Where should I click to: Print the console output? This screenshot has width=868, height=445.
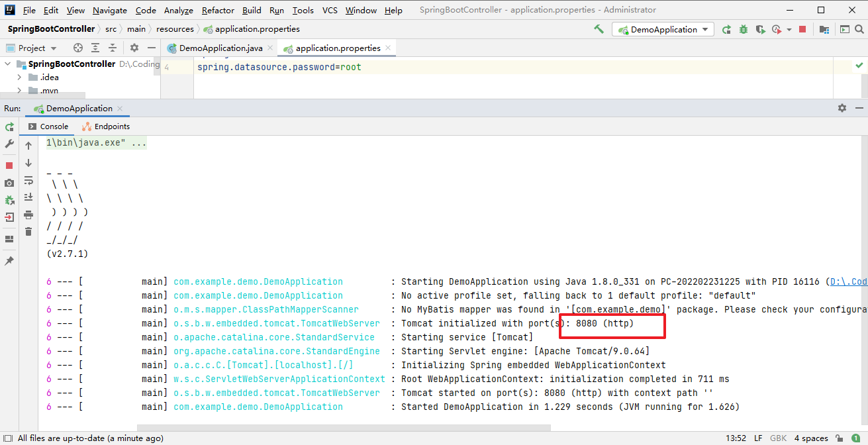click(x=28, y=215)
